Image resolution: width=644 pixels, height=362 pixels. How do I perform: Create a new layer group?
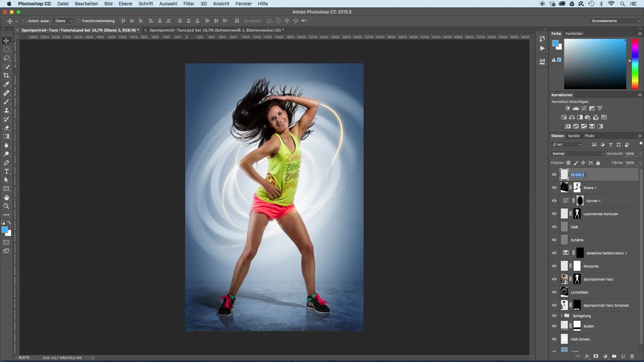click(614, 356)
